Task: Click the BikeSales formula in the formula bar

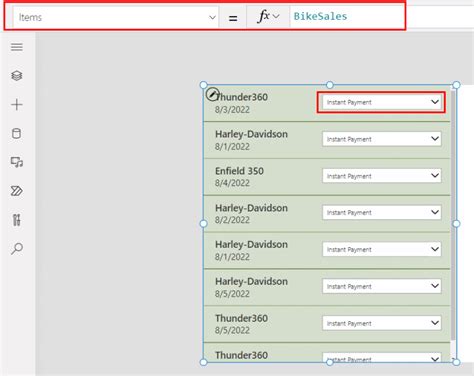Action: coord(320,16)
